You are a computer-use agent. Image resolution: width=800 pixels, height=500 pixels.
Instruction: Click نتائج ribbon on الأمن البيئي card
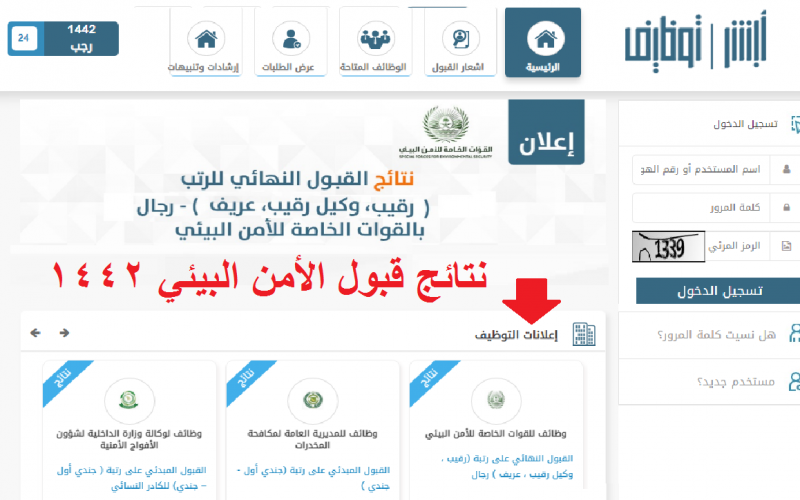click(429, 379)
